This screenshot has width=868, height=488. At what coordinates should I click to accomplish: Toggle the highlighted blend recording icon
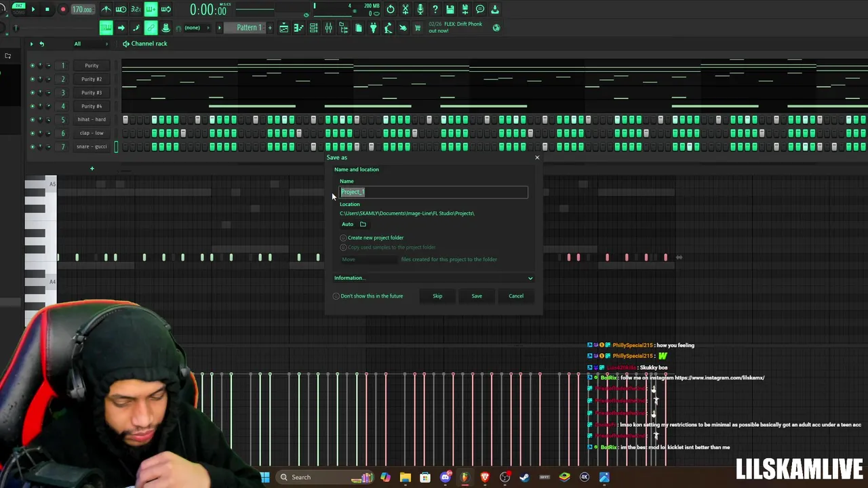pos(151,9)
